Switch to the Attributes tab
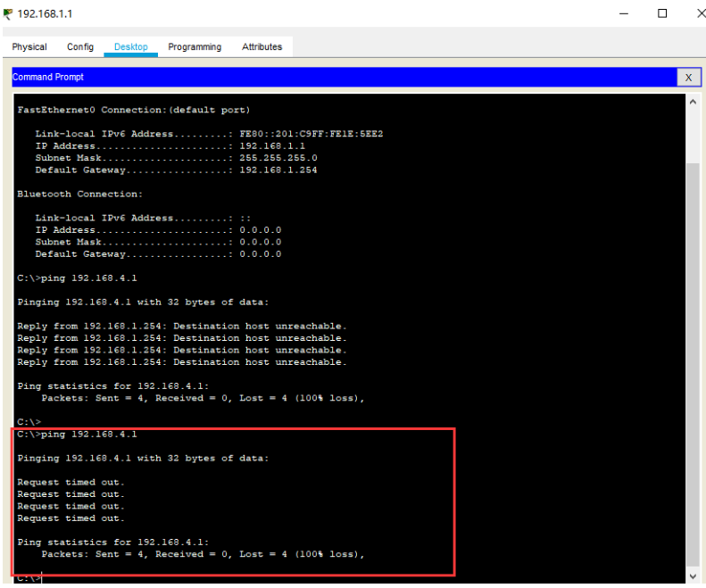 (262, 46)
